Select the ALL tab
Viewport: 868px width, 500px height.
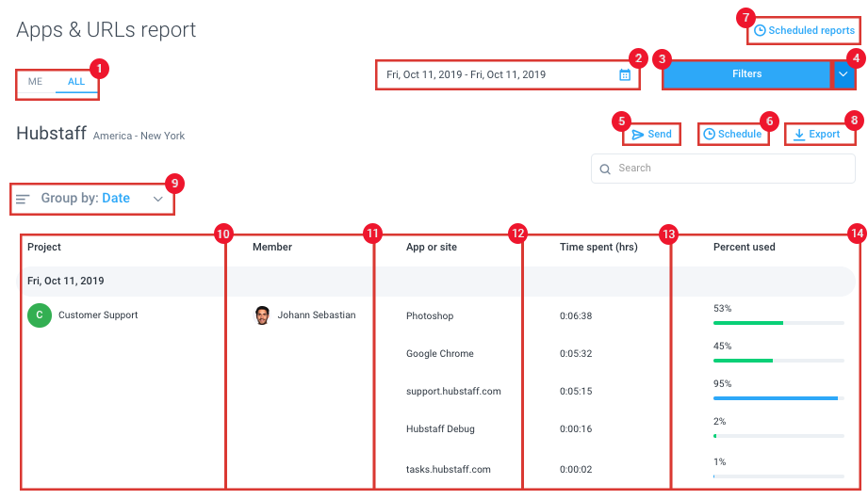tap(75, 82)
